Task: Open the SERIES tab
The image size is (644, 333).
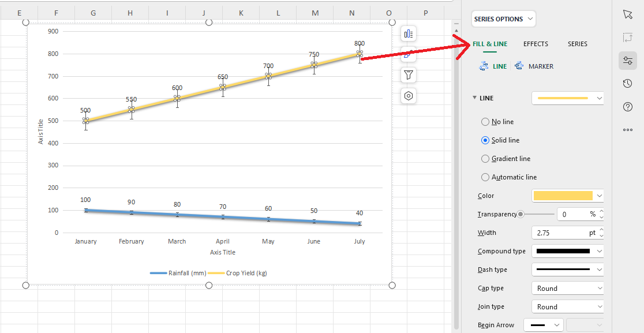Action: coord(577,44)
